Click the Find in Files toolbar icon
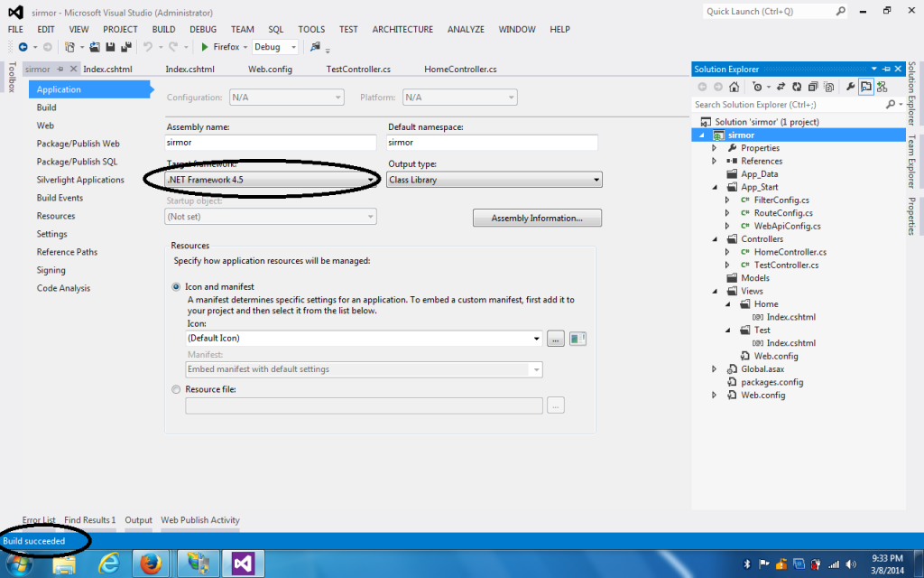The width and height of the screenshot is (924, 578). coord(315,47)
